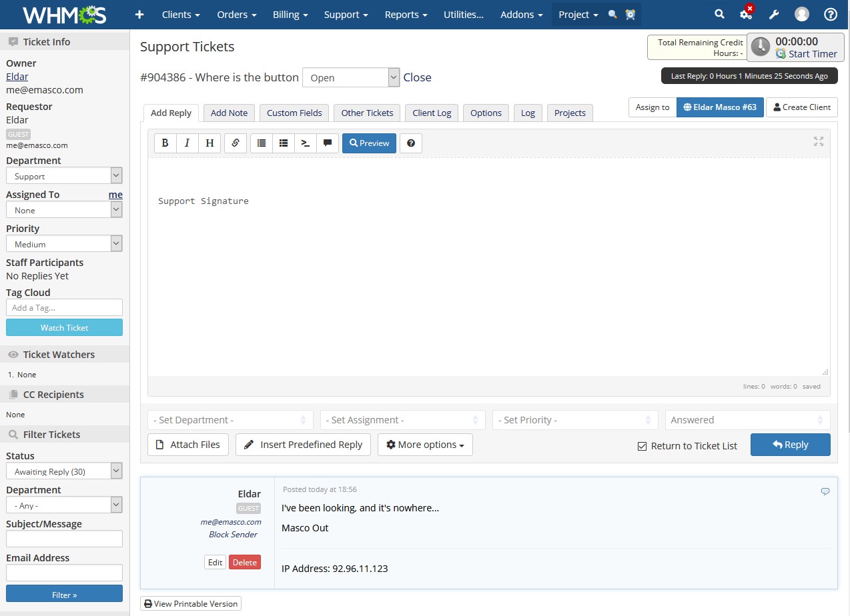The image size is (850, 616).
Task: Toggle bold formatting in the reply editor
Action: coord(165,143)
